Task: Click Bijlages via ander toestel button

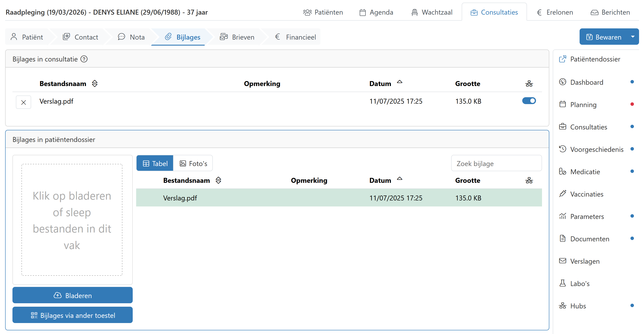Action: tap(73, 315)
